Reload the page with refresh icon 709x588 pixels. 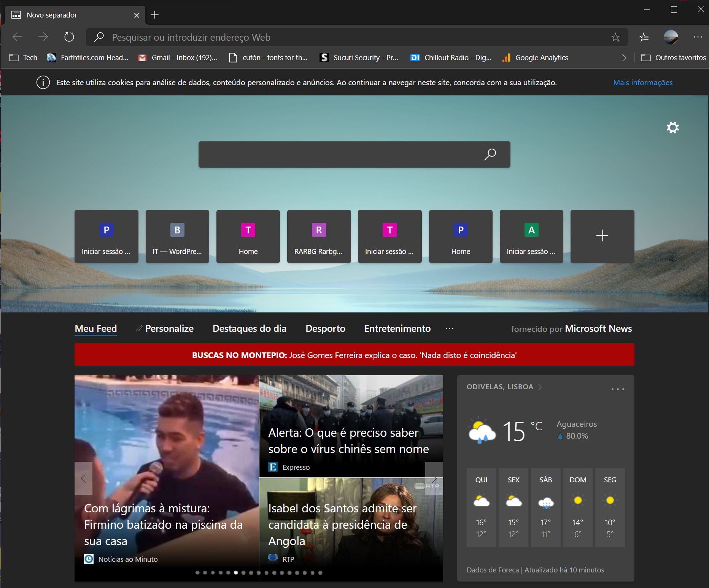pos(69,37)
